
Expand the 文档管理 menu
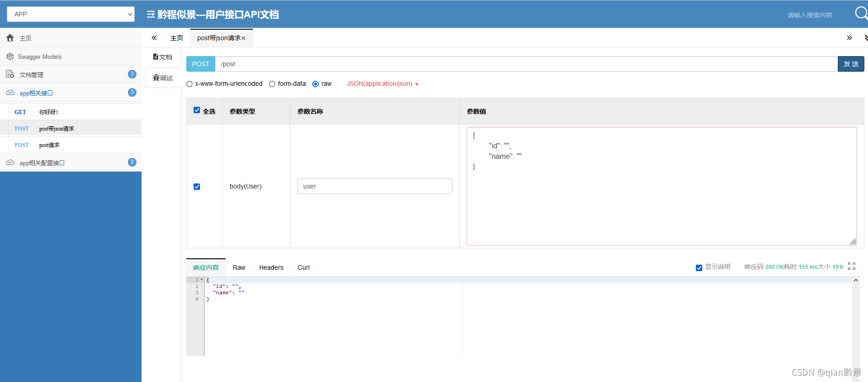tap(71, 74)
